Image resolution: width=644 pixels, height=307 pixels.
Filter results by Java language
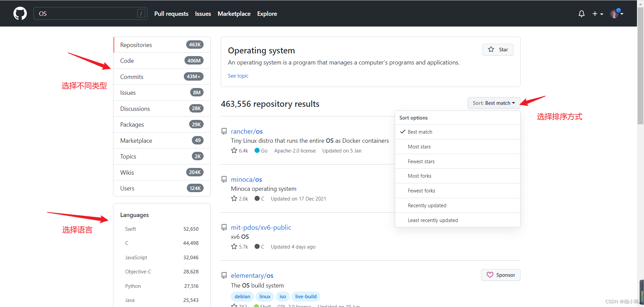[x=162, y=300]
